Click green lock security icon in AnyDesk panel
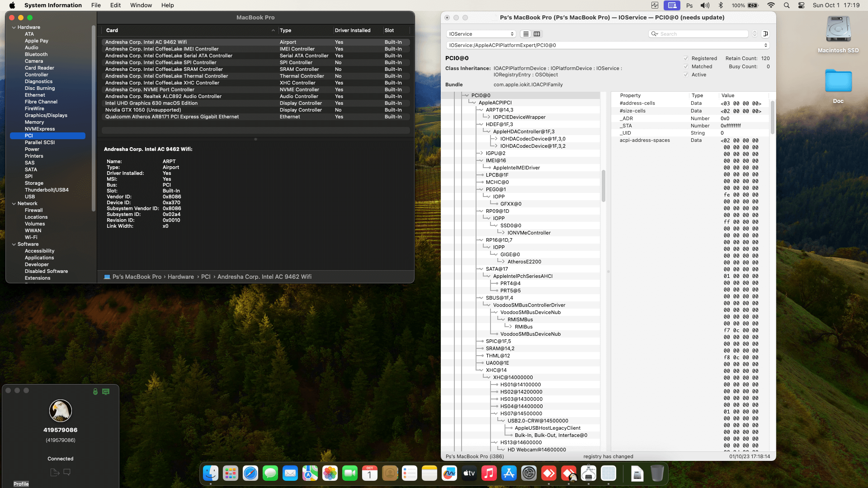 [95, 391]
